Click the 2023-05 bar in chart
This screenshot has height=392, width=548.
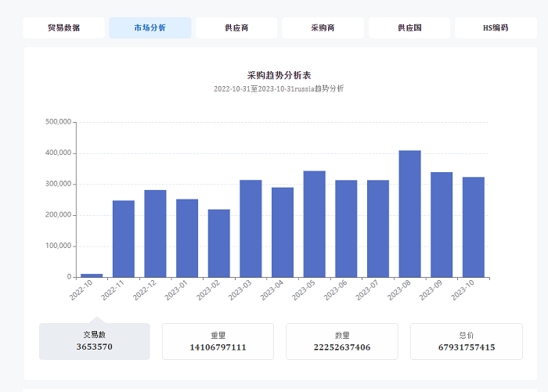click(x=314, y=225)
